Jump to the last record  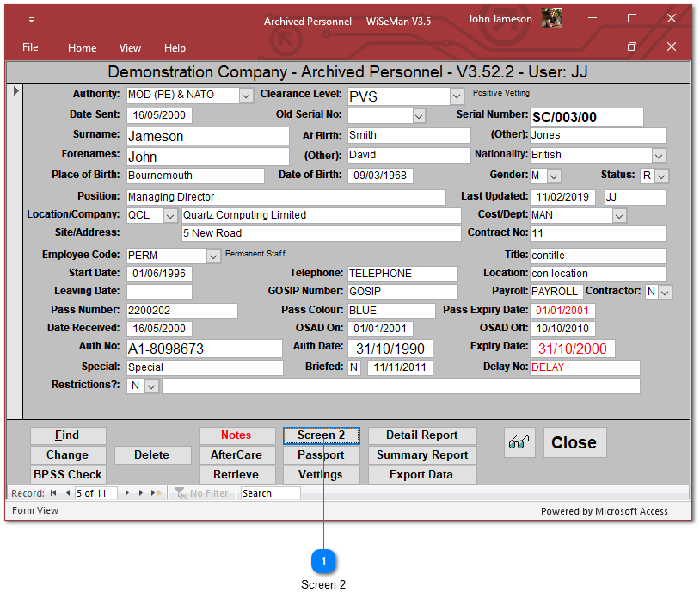point(142,493)
